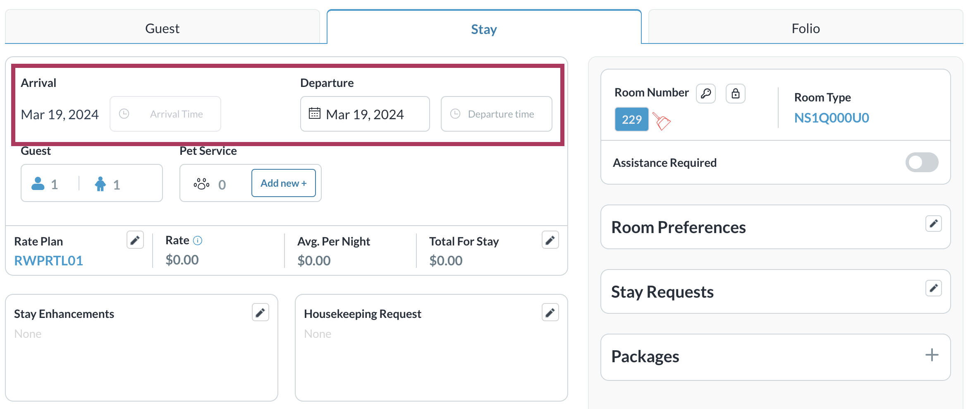
Task: Open the RWPRTL01 rate plan link
Action: pos(48,261)
